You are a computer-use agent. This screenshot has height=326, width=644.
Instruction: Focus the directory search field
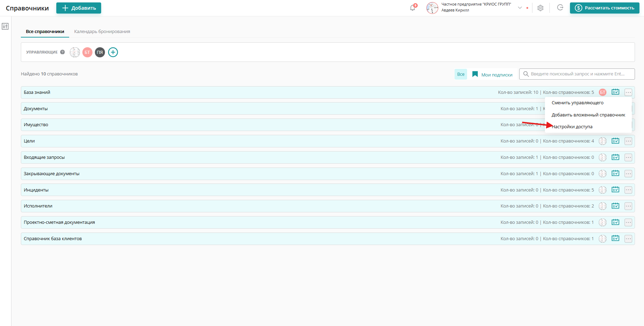point(577,74)
